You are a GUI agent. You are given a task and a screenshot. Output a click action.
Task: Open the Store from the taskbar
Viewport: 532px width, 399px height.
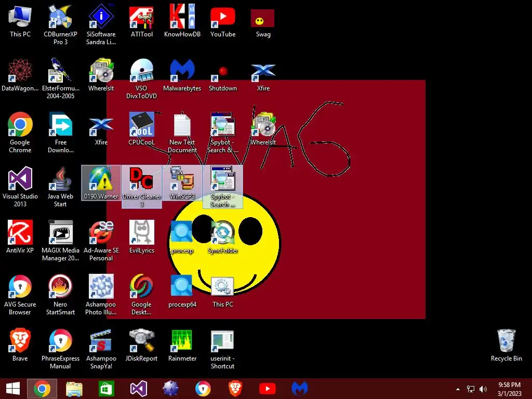click(107, 389)
